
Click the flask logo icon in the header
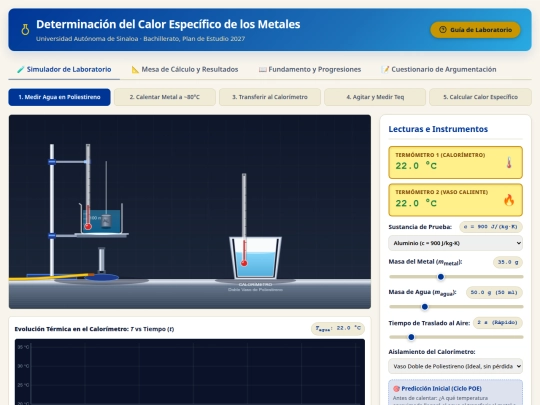pos(25,30)
